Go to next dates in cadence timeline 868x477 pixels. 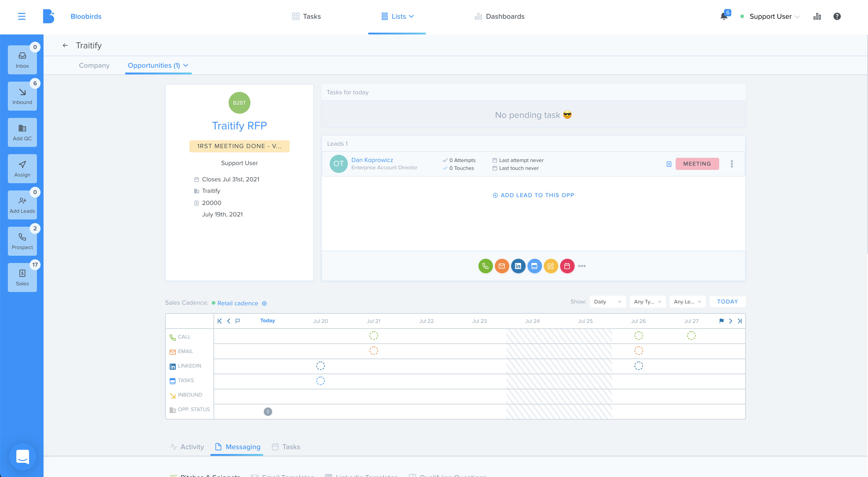tap(730, 321)
